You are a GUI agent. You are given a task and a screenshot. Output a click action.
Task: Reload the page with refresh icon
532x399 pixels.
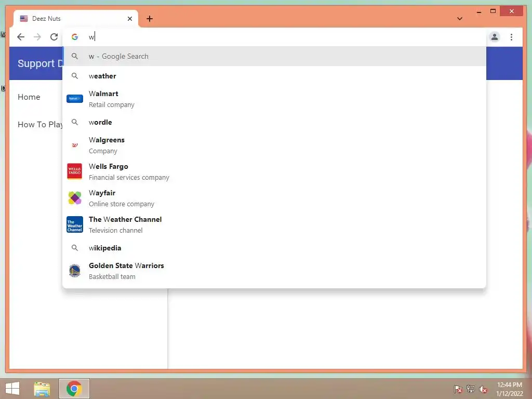point(54,37)
